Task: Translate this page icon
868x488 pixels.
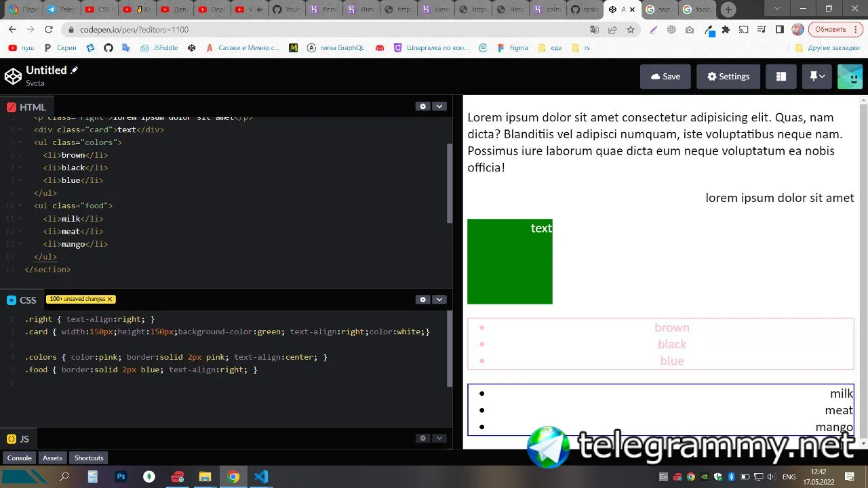Action: [594, 30]
